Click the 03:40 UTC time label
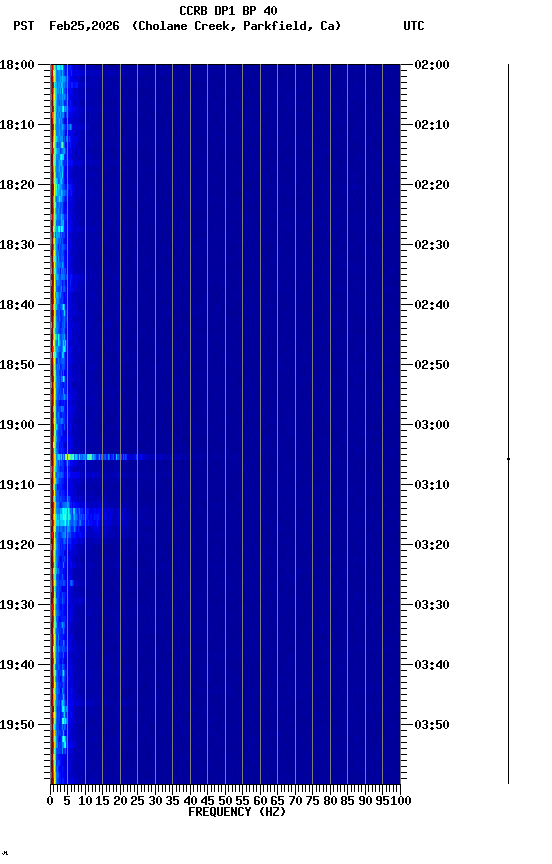 tap(432, 666)
